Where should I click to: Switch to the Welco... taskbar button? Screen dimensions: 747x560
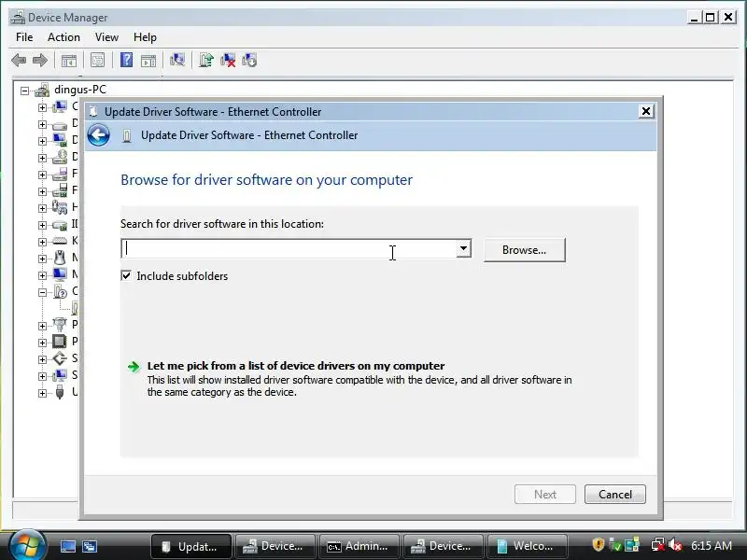[x=526, y=546]
